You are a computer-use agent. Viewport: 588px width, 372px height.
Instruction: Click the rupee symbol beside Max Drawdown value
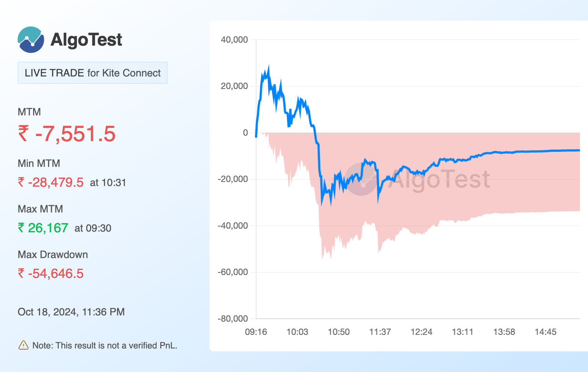click(21, 273)
